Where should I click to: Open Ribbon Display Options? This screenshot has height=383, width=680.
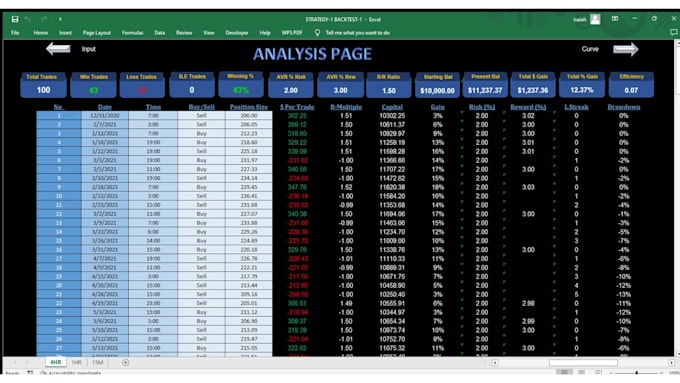tap(615, 19)
